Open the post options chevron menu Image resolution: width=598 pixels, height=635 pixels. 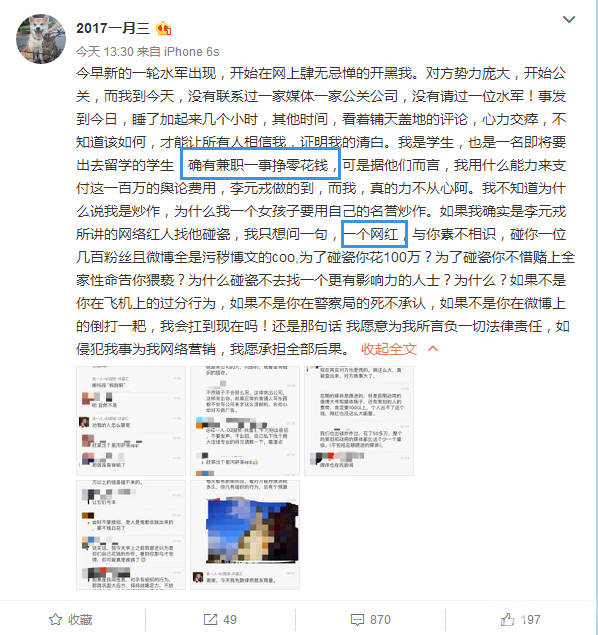[569, 19]
